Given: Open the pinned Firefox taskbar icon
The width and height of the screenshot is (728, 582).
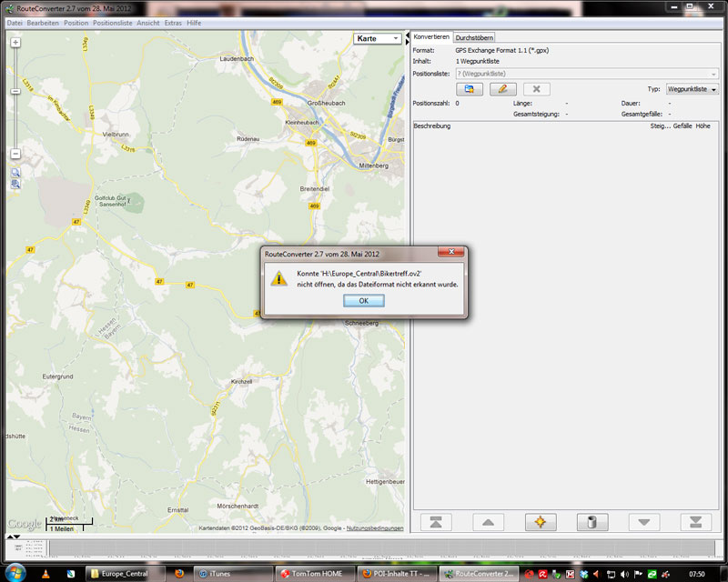Looking at the screenshot, I should [179, 574].
